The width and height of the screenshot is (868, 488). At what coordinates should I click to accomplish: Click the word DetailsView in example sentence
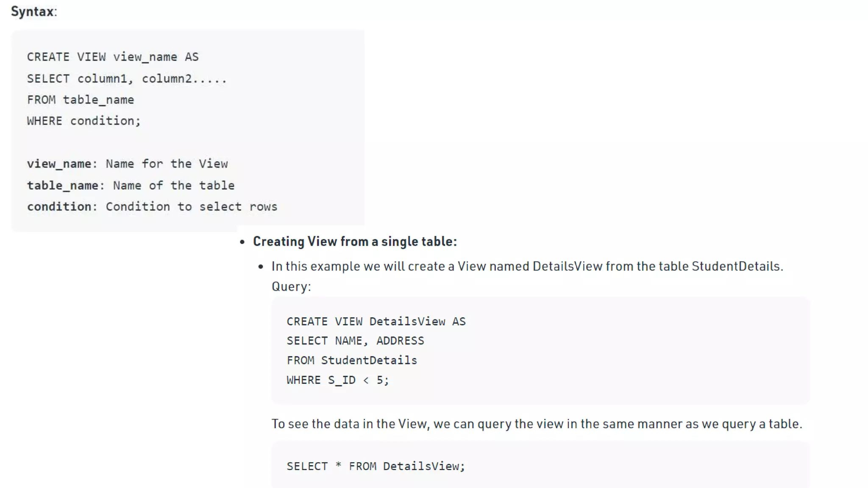[x=567, y=266]
